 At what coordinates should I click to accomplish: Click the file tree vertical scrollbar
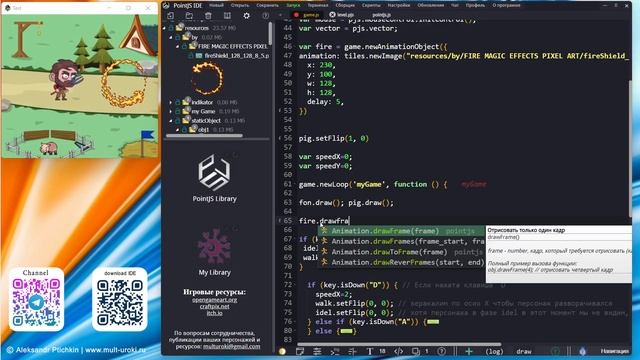pos(270,34)
